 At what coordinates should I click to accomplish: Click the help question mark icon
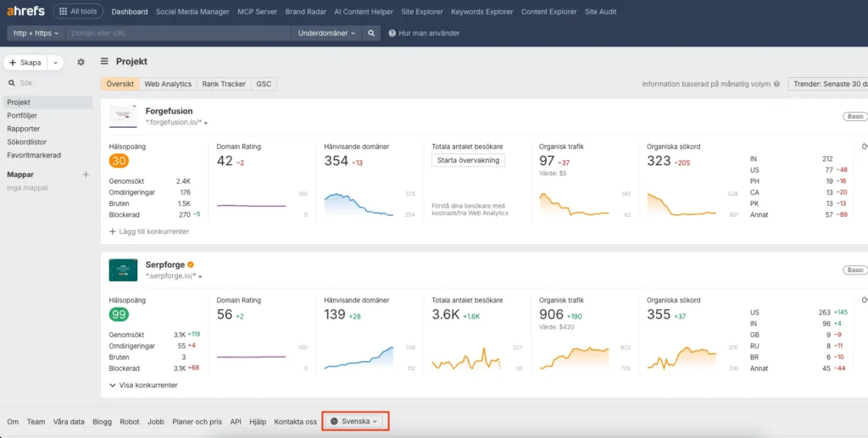(392, 33)
